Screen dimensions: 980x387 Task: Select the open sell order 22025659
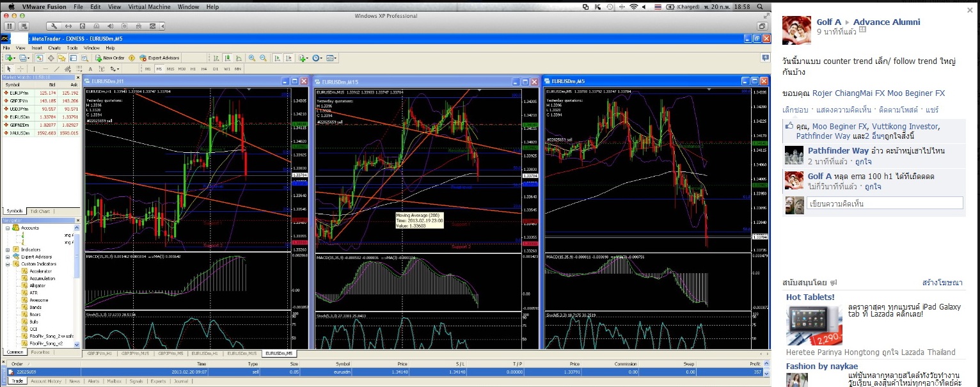pos(385,372)
